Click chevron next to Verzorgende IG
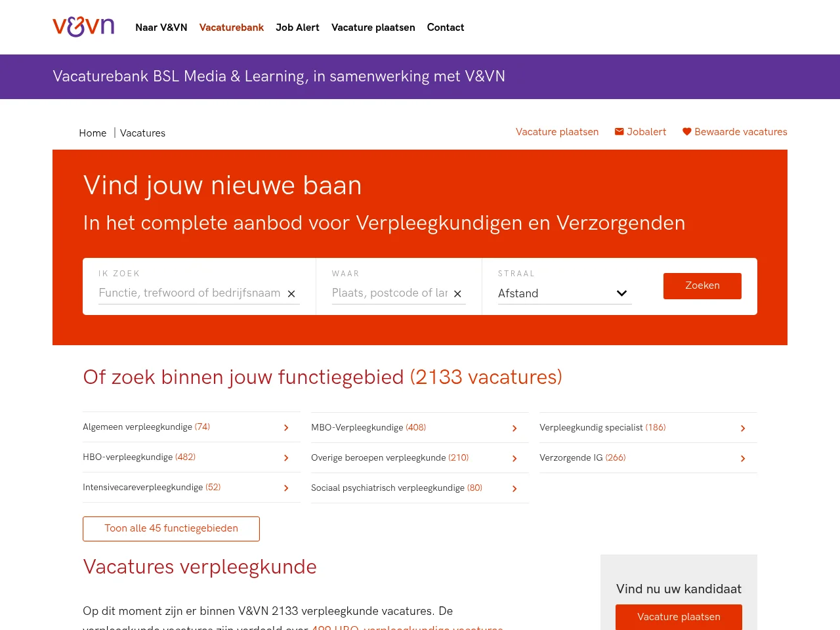Screen dimensions: 840x630 [x=743, y=459]
